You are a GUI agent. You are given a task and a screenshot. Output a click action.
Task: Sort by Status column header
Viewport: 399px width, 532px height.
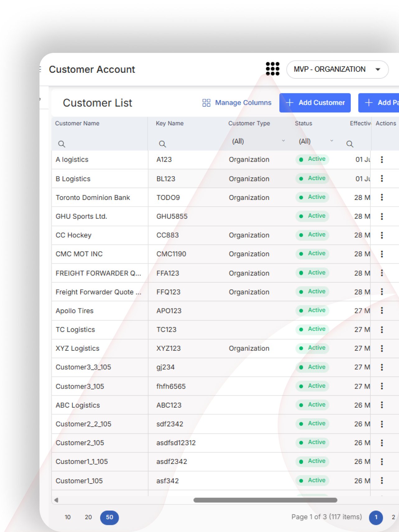(304, 123)
